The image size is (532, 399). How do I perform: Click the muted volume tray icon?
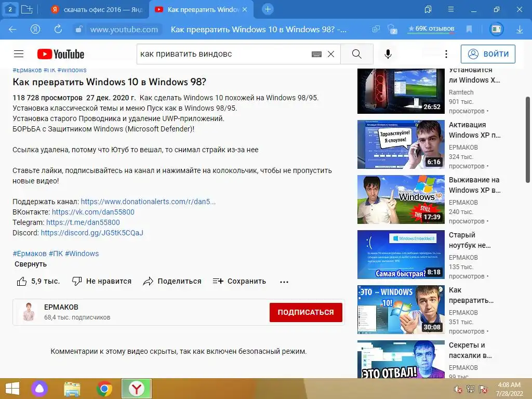tap(458, 389)
